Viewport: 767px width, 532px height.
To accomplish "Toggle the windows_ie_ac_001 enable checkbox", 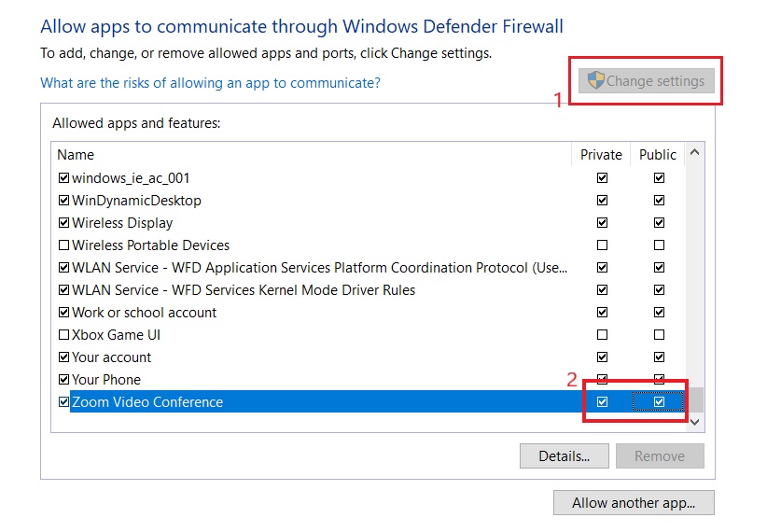I will tap(63, 177).
